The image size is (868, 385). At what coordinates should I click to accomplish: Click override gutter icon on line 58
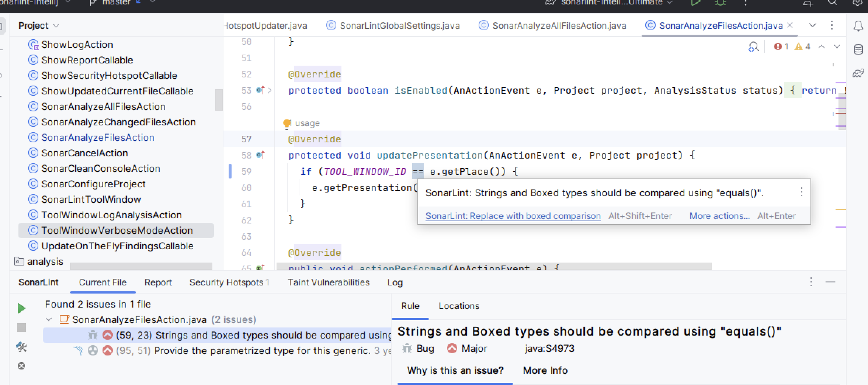click(x=260, y=155)
